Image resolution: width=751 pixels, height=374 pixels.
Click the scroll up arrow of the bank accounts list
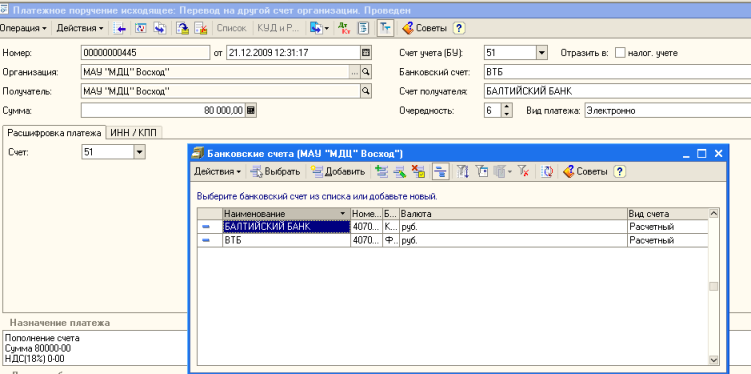(714, 213)
